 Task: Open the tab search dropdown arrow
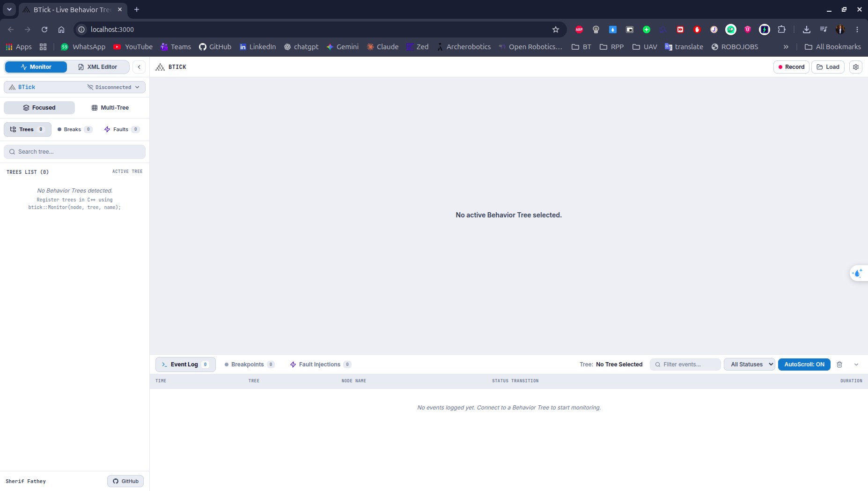click(x=9, y=9)
